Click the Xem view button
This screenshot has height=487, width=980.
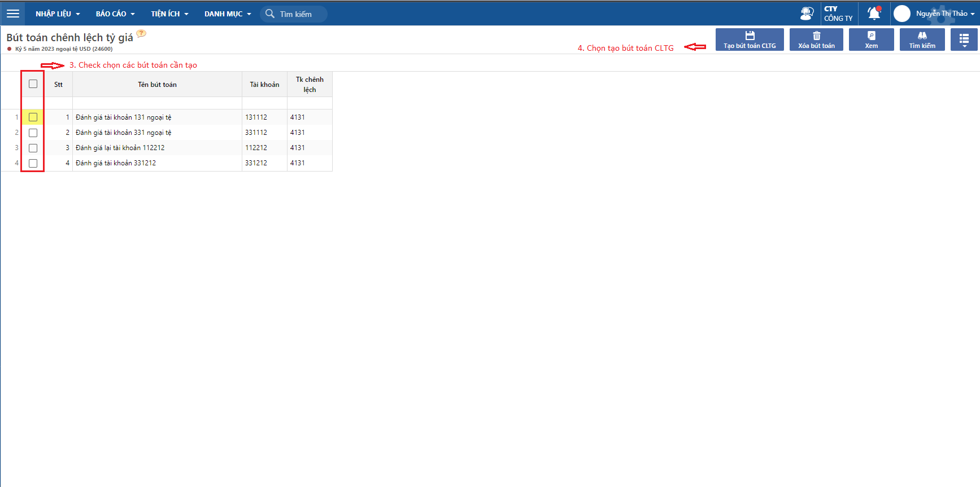(x=871, y=40)
